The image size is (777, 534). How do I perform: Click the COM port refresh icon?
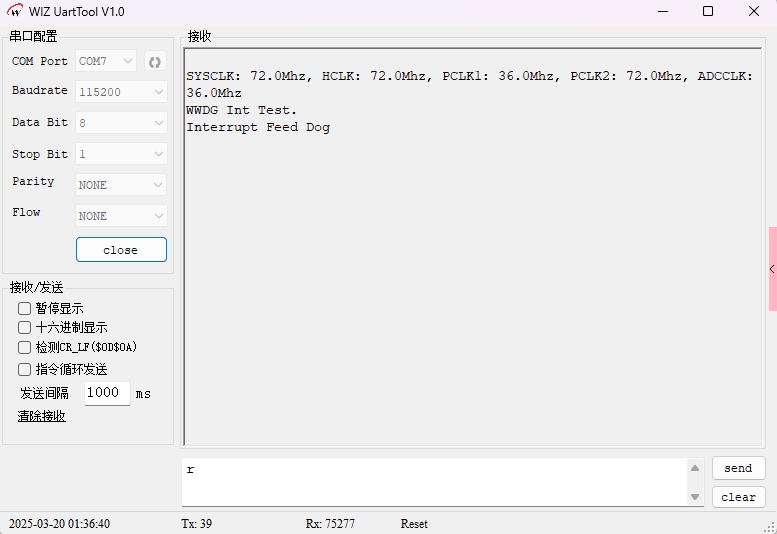click(154, 62)
